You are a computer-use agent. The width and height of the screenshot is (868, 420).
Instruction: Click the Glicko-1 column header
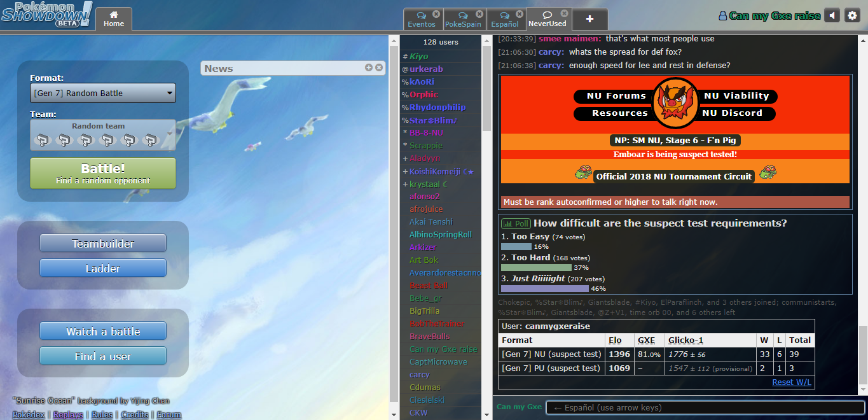(685, 340)
